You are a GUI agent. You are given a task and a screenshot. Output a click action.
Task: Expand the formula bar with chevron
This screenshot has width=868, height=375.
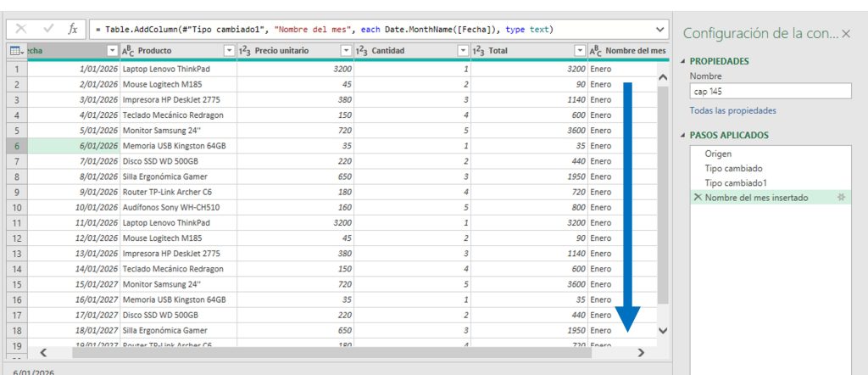click(x=659, y=29)
